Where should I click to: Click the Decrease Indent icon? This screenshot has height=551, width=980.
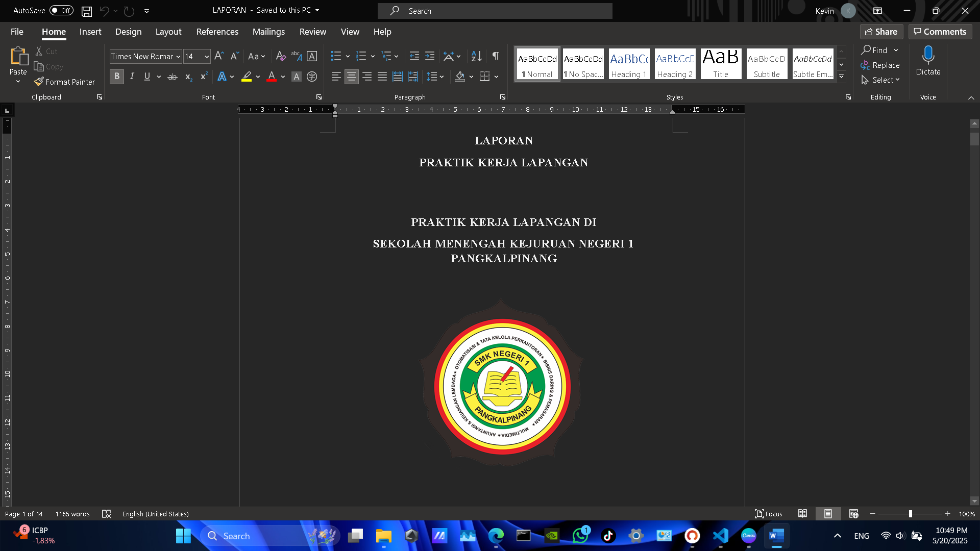pyautogui.click(x=414, y=56)
